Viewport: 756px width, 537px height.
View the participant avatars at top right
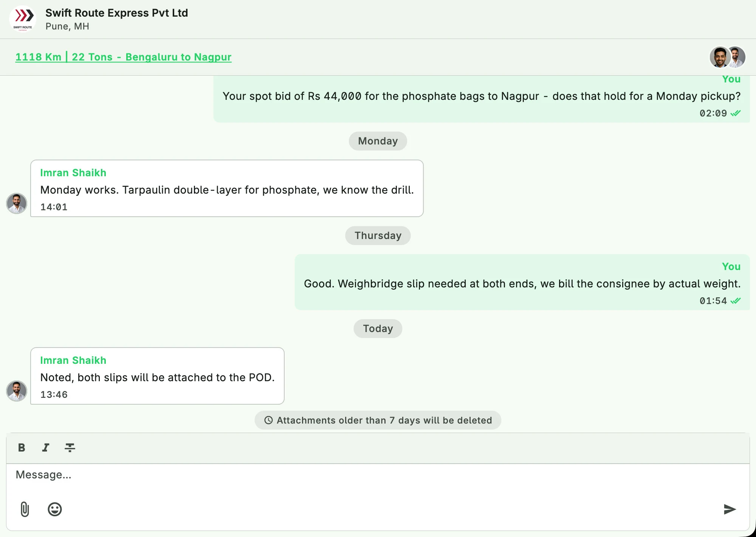(x=727, y=57)
